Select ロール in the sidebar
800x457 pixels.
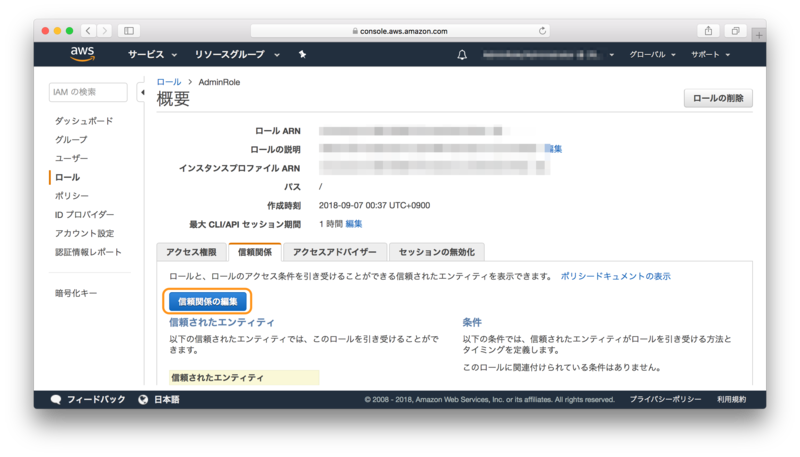67,177
